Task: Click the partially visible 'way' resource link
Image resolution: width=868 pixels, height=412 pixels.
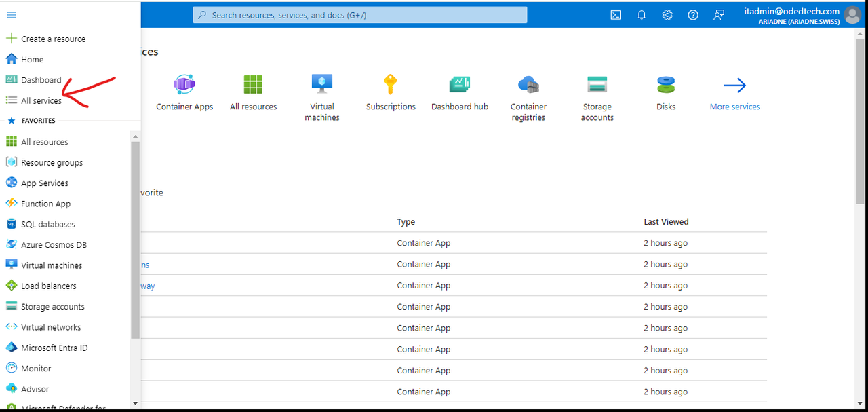Action: click(148, 286)
